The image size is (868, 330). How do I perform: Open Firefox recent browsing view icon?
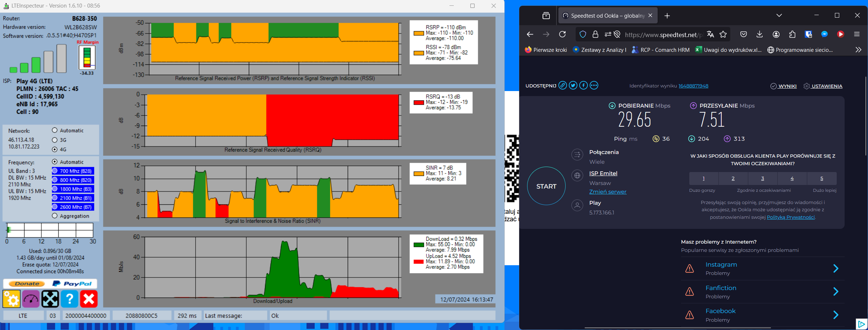click(546, 15)
